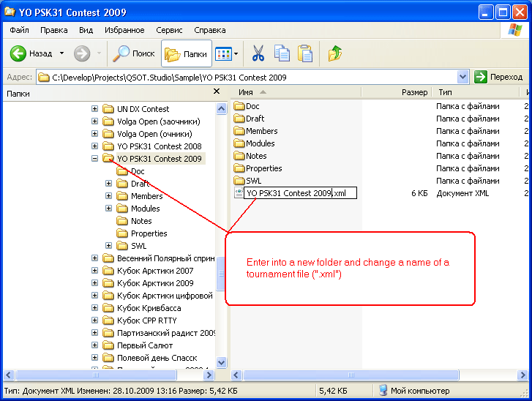Image resolution: width=532 pixels, height=401 pixels.
Task: Expand the Members folder in tree
Action: [x=108, y=196]
